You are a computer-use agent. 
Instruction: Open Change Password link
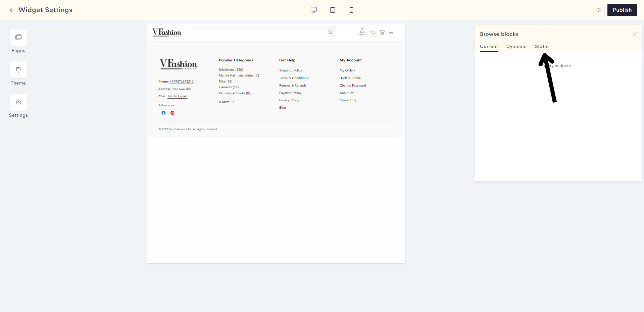click(x=353, y=86)
